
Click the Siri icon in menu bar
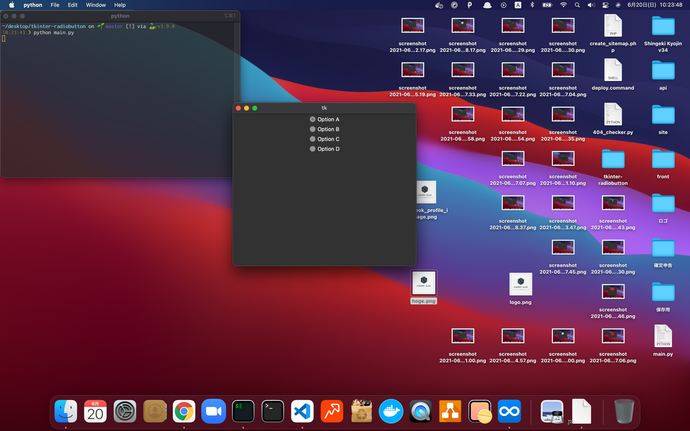[618, 5]
